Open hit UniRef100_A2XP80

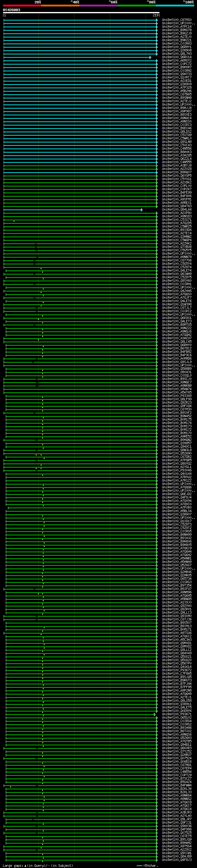pyautogui.click(x=177, y=213)
